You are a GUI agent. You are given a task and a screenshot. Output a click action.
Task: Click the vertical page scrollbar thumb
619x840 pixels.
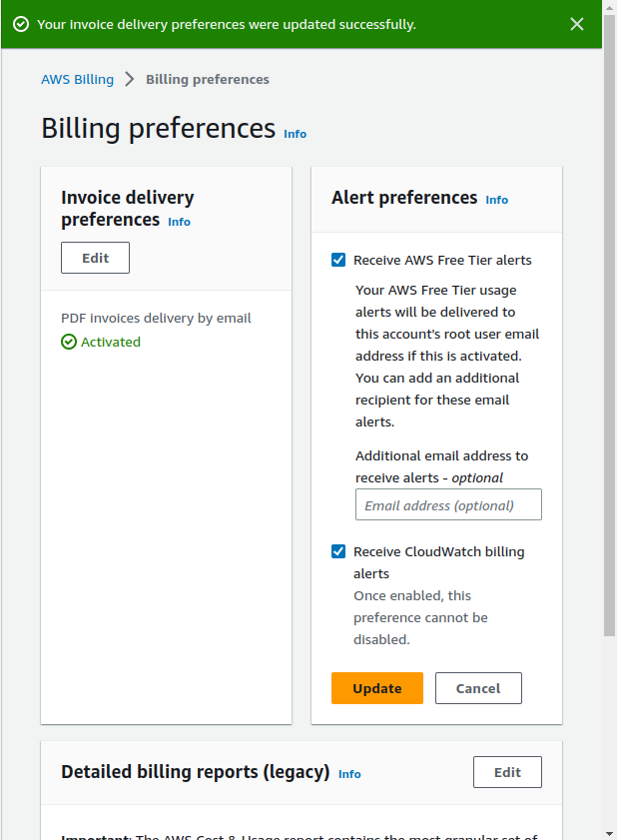(609, 326)
